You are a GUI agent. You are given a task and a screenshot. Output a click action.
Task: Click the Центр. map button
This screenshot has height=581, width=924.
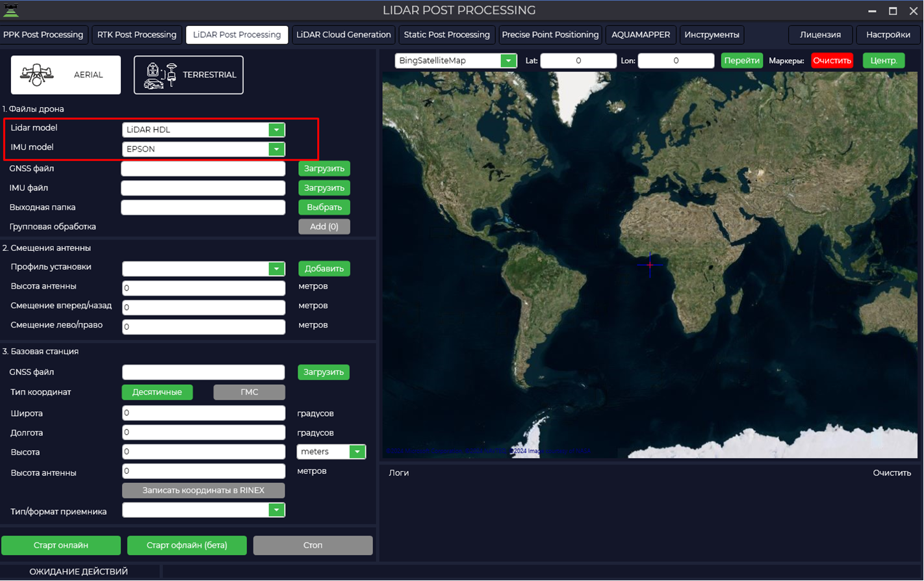[x=884, y=60]
